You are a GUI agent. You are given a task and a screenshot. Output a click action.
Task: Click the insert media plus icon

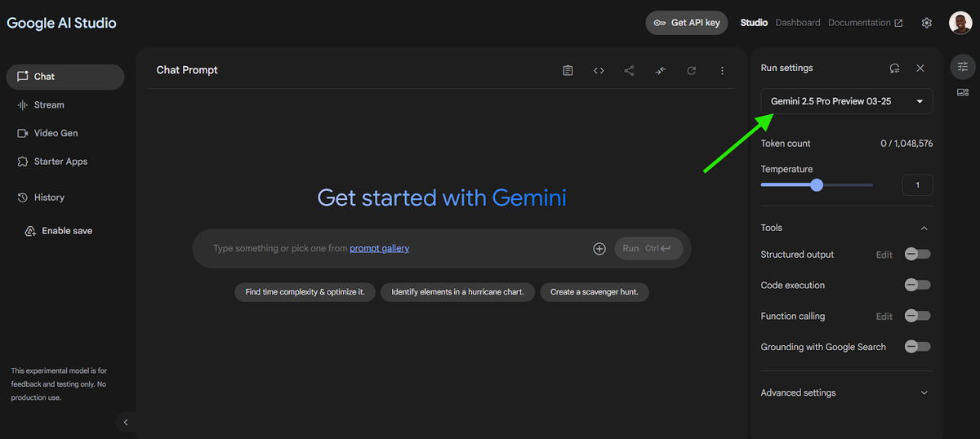599,249
